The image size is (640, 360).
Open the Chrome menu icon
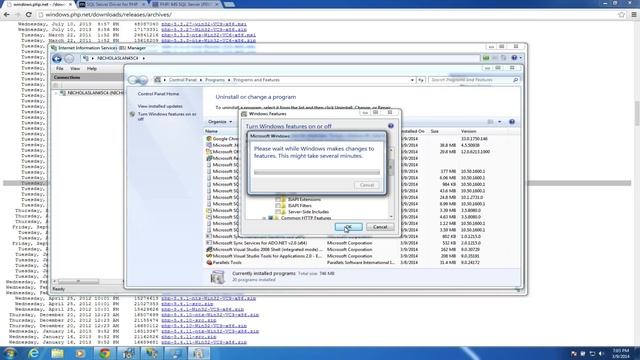(x=634, y=15)
